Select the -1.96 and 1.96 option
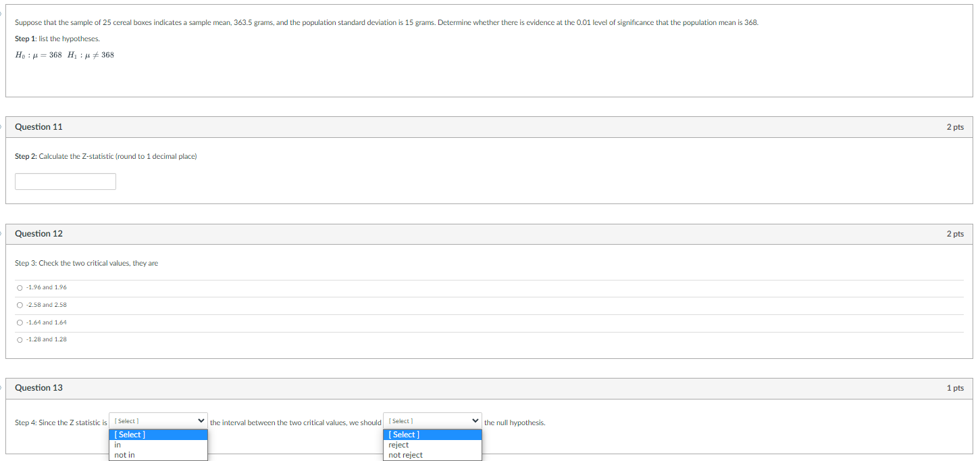 coord(20,287)
